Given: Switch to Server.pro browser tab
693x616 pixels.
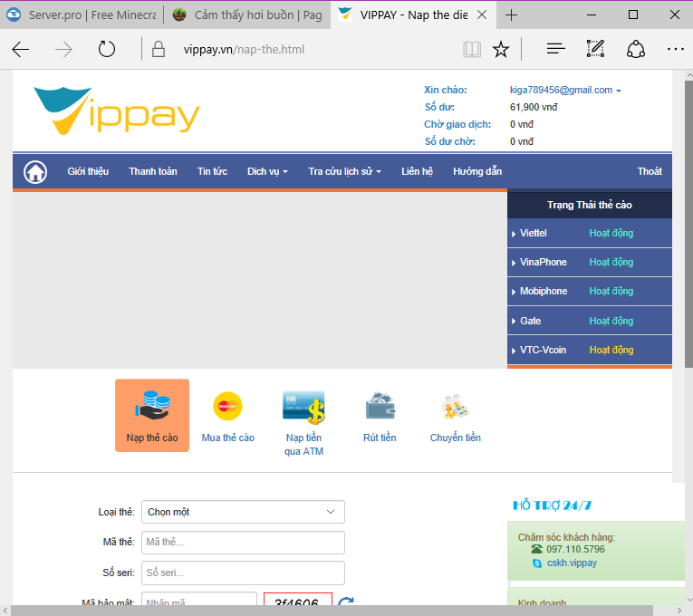Looking at the screenshot, I should [82, 15].
